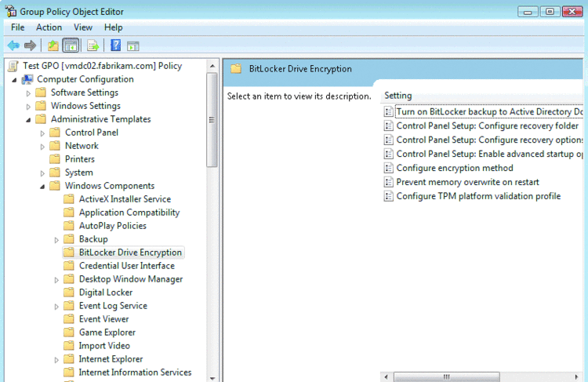Click policy icon beside Configure recovery folder
The width and height of the screenshot is (588, 382).
pos(389,126)
